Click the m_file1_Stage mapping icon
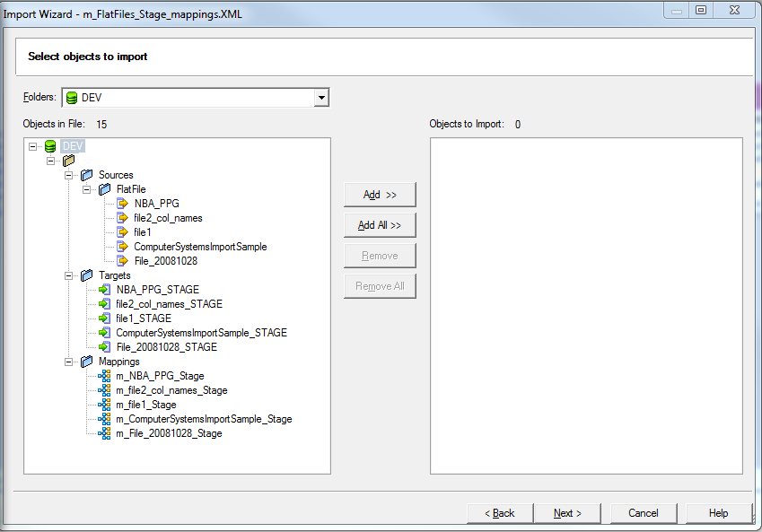The width and height of the screenshot is (762, 532). click(105, 405)
